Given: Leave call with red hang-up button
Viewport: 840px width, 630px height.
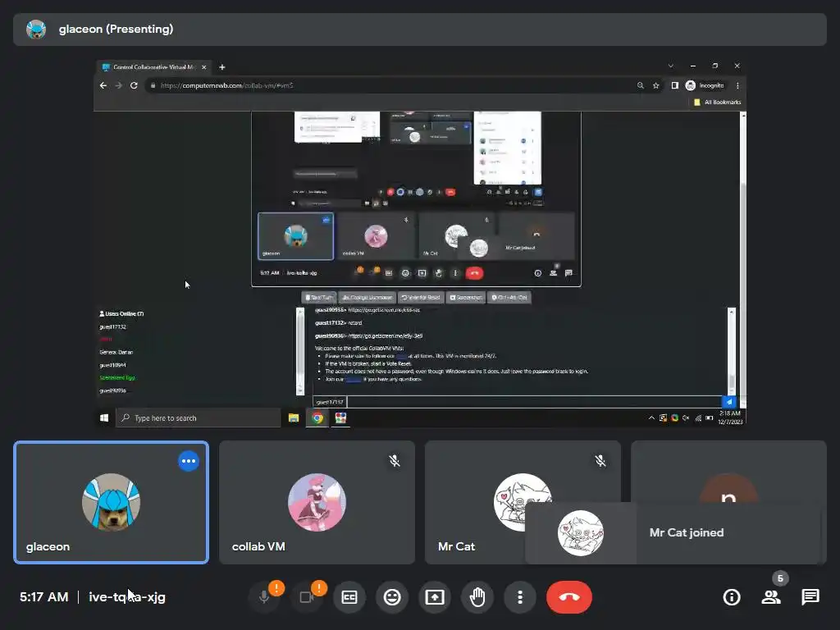Looking at the screenshot, I should [569, 597].
